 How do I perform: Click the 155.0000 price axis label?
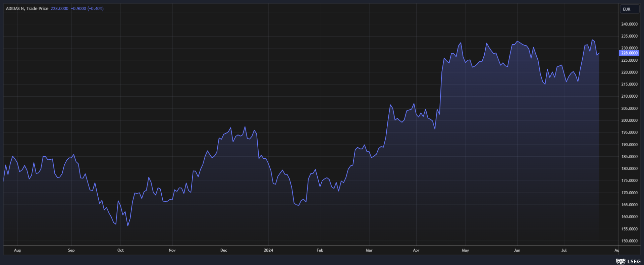629,229
